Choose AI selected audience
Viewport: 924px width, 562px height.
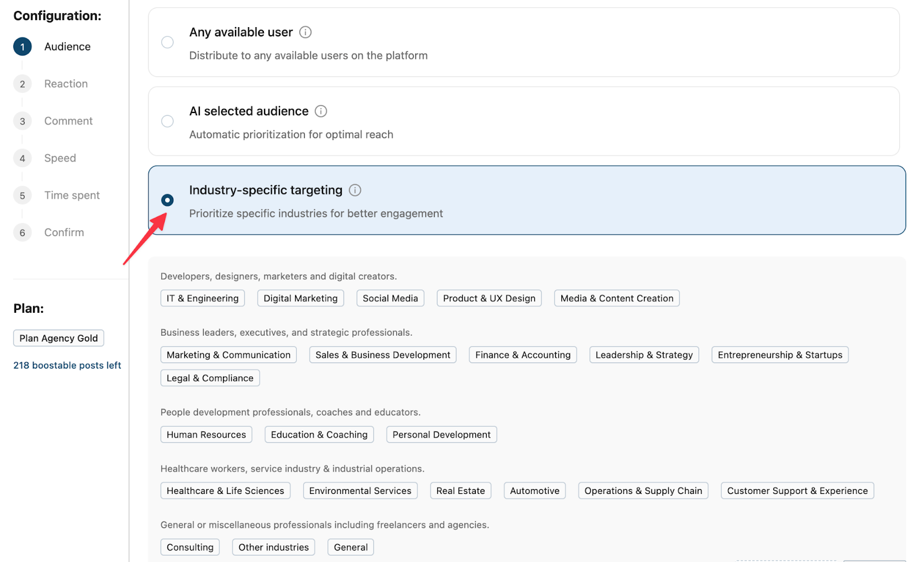[x=167, y=121]
